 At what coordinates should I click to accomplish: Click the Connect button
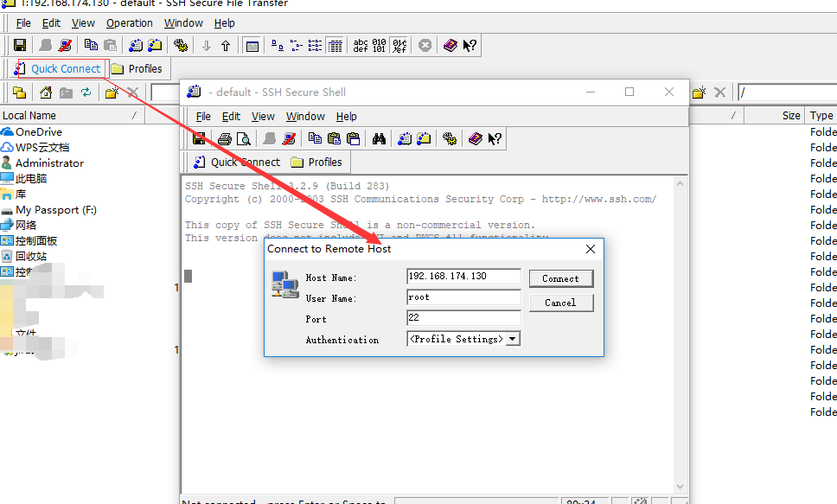(x=561, y=278)
